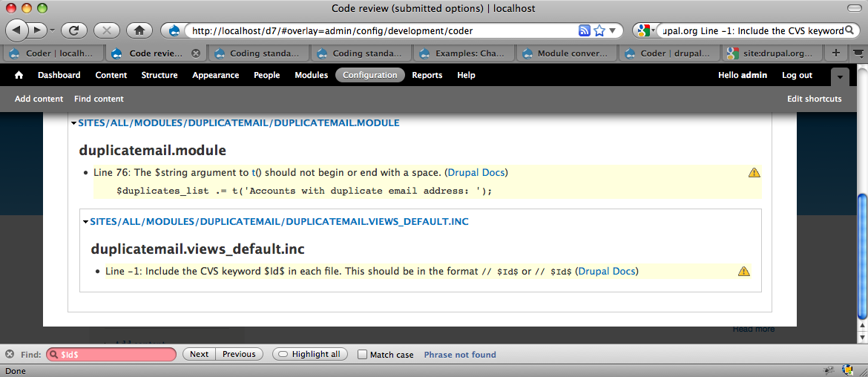The height and width of the screenshot is (377, 868).
Task: Click the RSS feed icon in address bar
Action: pos(584,31)
